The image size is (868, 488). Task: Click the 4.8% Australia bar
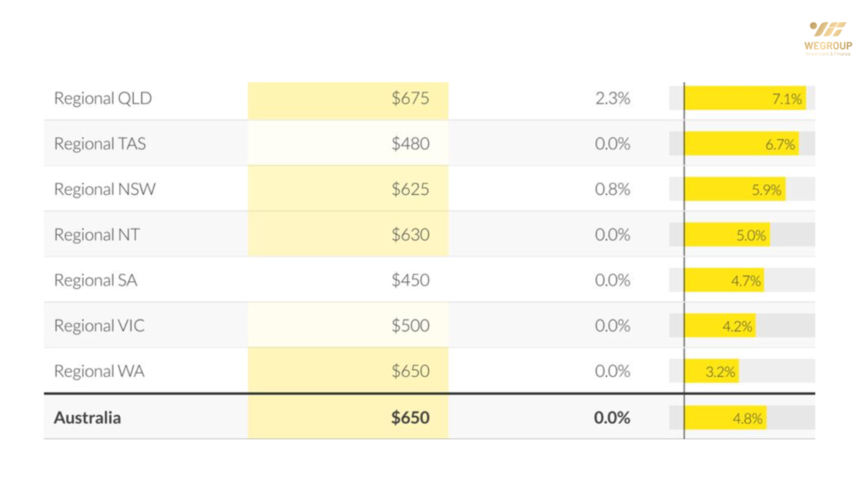[x=725, y=418]
